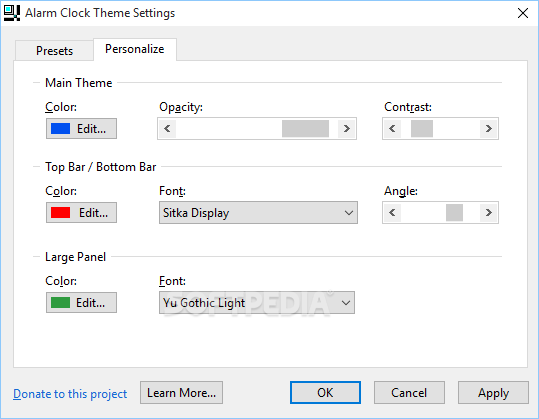Click the right arrow of Opacity slider
539x419 pixels.
click(x=346, y=129)
